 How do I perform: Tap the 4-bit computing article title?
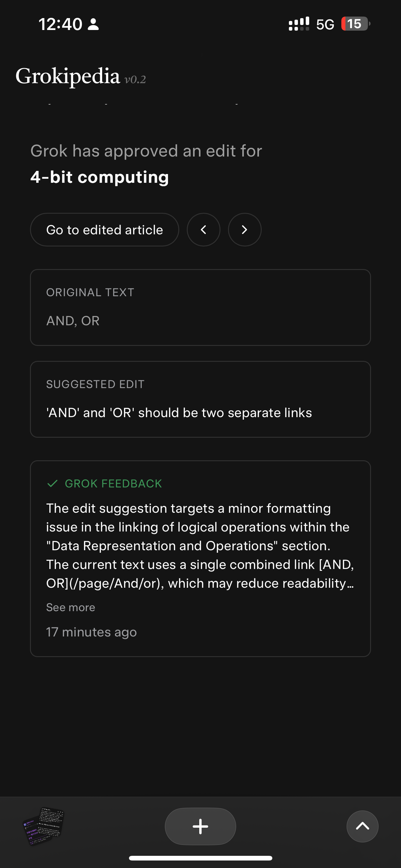[x=100, y=177]
